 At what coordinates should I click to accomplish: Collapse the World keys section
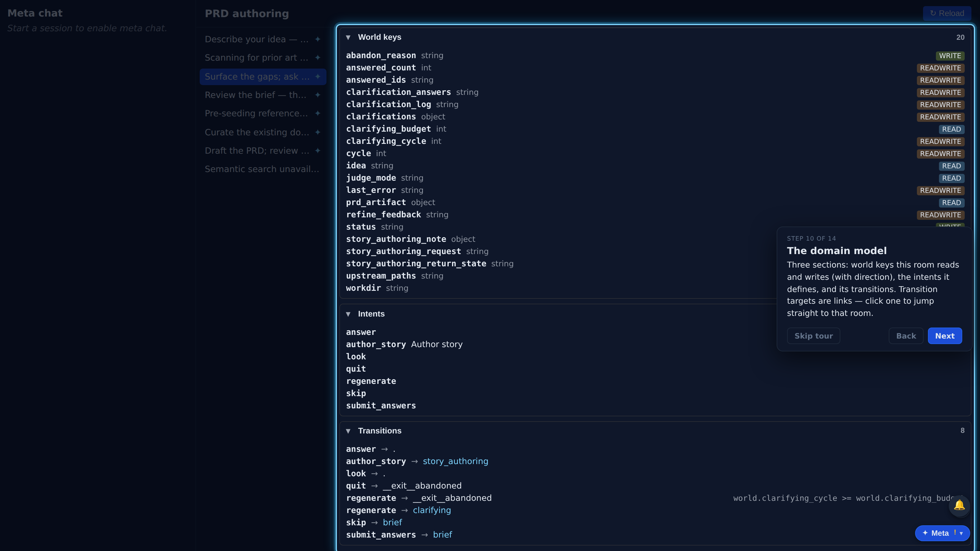(348, 37)
